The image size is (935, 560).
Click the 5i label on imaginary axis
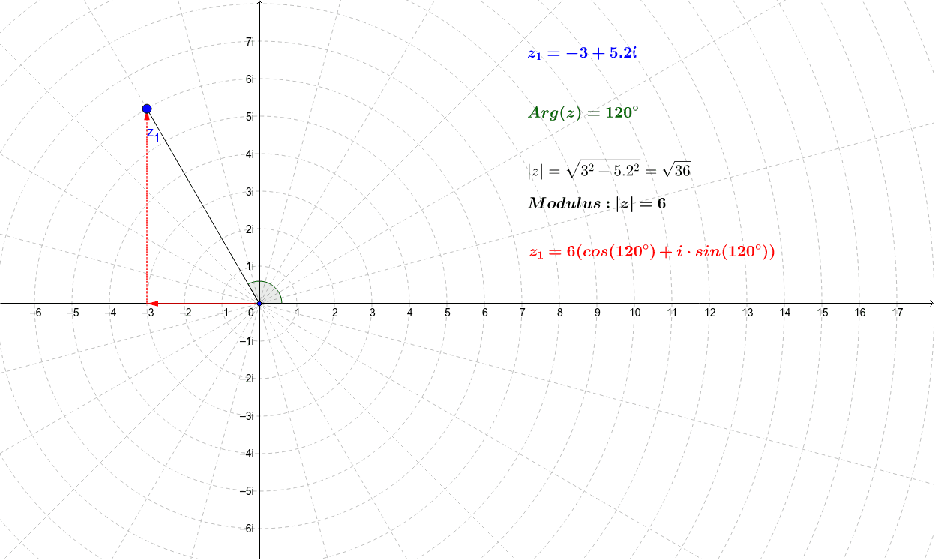click(250, 117)
